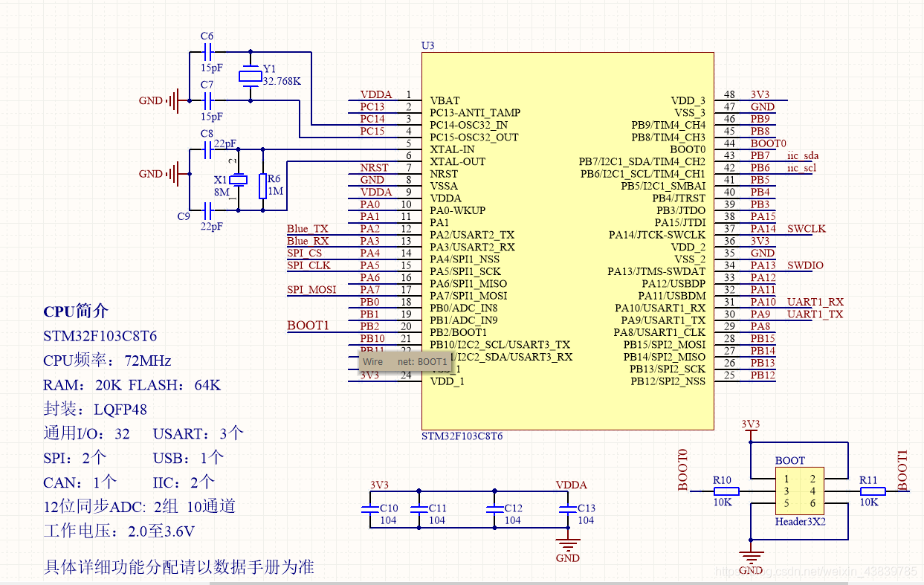Select RAM: 20K FLASH: 64K line
The width and height of the screenshot is (924, 585).
pyautogui.click(x=132, y=385)
